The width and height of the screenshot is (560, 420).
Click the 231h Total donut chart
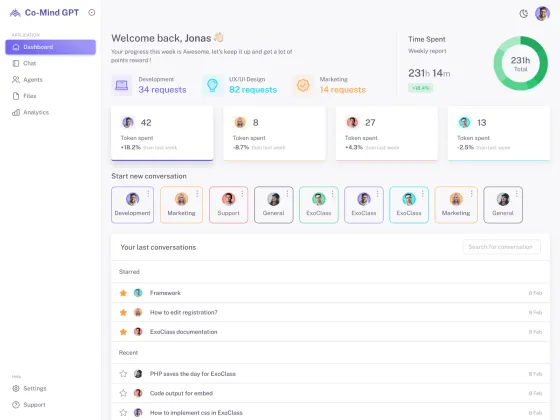[521, 63]
